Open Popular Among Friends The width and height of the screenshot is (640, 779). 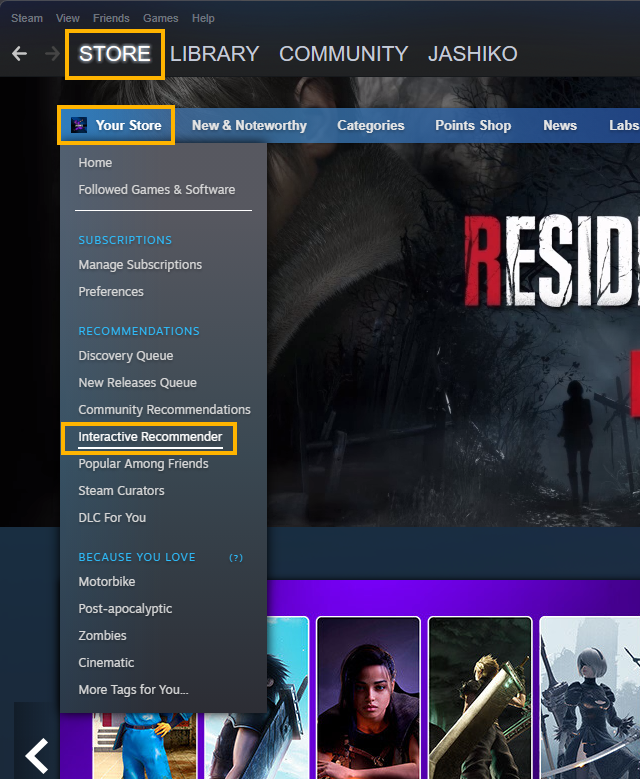click(143, 464)
